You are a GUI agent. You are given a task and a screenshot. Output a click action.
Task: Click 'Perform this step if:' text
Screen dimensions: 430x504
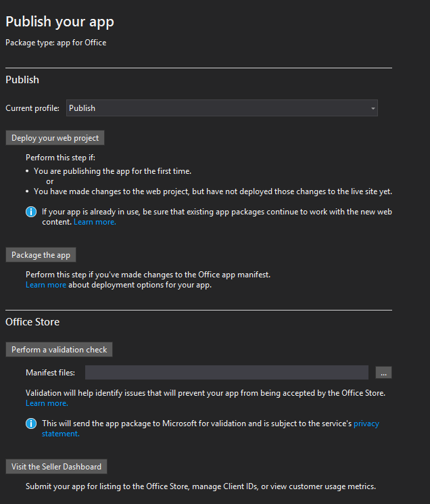[60, 158]
